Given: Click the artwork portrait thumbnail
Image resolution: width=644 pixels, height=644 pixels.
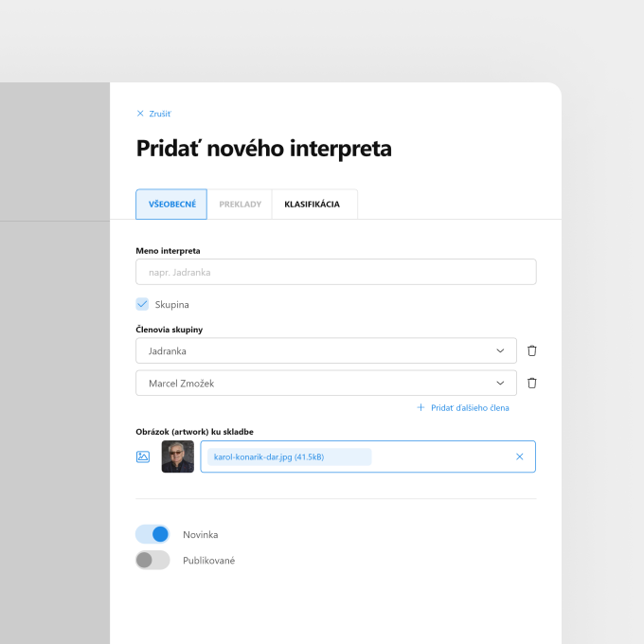Looking at the screenshot, I should (177, 456).
